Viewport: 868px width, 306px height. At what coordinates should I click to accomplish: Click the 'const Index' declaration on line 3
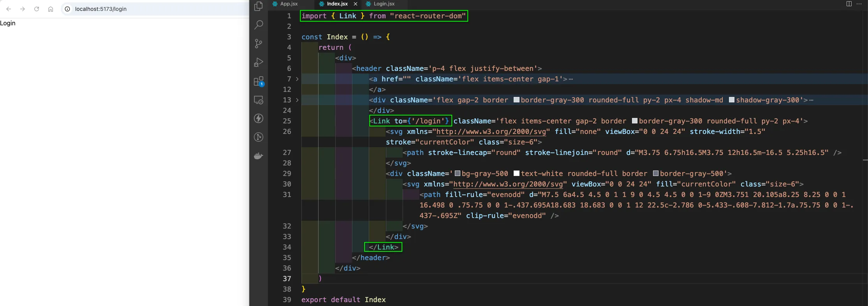[325, 37]
